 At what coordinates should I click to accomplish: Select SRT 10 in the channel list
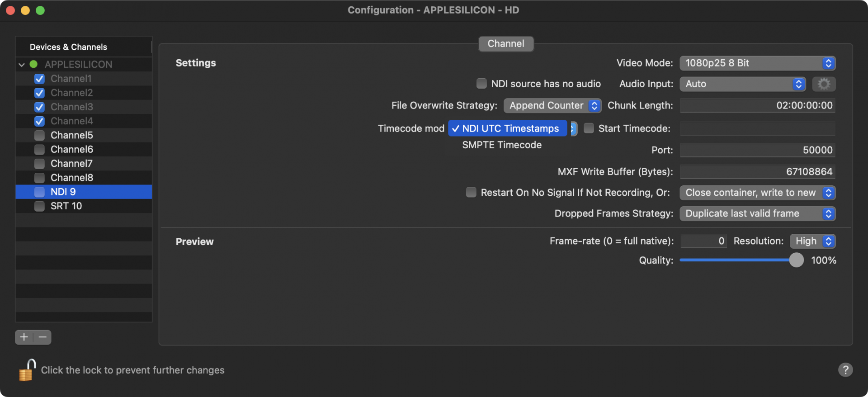click(66, 206)
